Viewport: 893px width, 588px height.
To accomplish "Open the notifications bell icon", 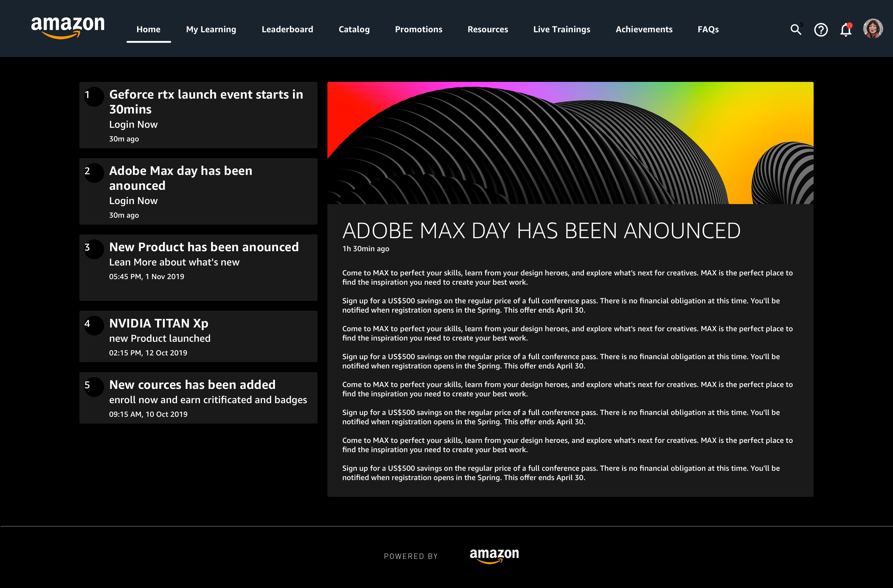I will tap(846, 29).
